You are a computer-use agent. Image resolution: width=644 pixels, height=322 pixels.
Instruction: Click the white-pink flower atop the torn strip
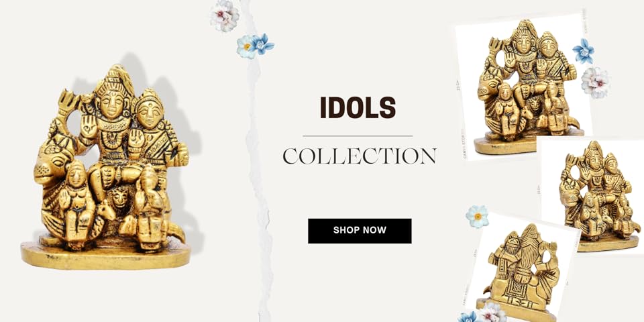[224, 15]
